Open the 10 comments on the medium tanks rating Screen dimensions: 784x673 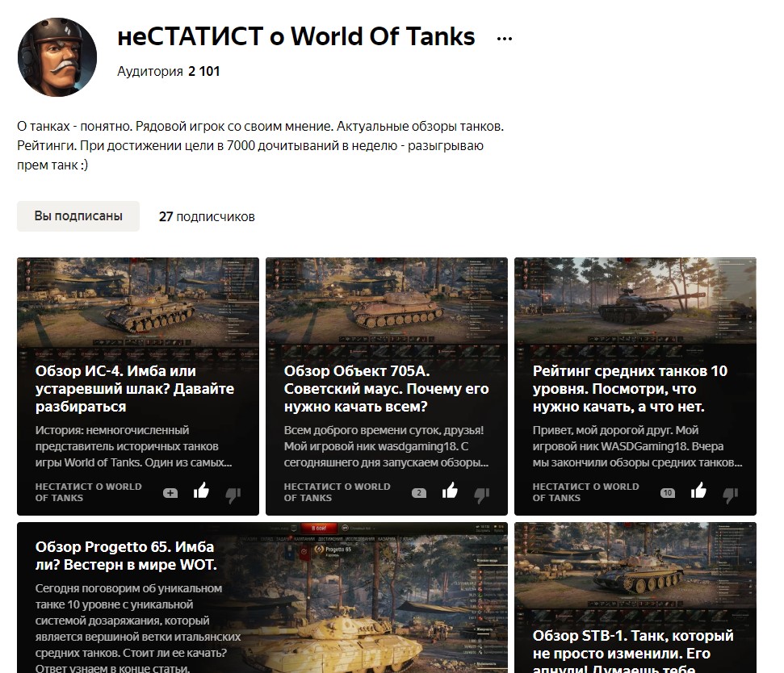tap(668, 493)
